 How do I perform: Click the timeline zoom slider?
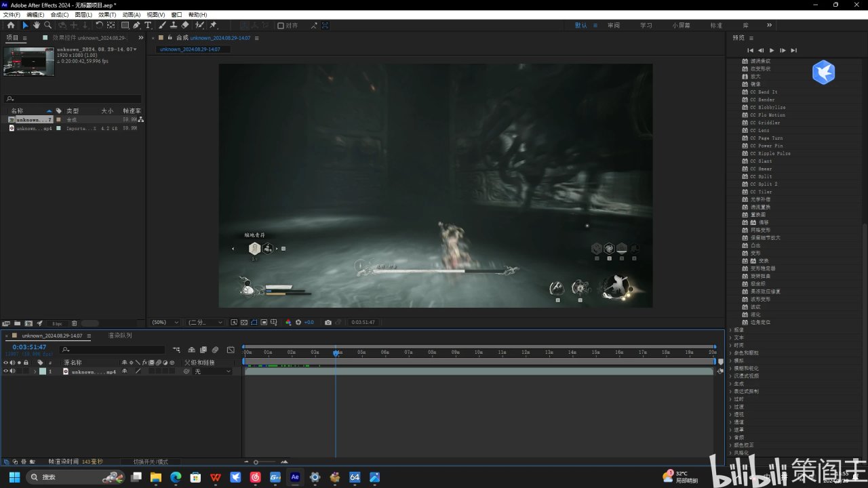(256, 462)
